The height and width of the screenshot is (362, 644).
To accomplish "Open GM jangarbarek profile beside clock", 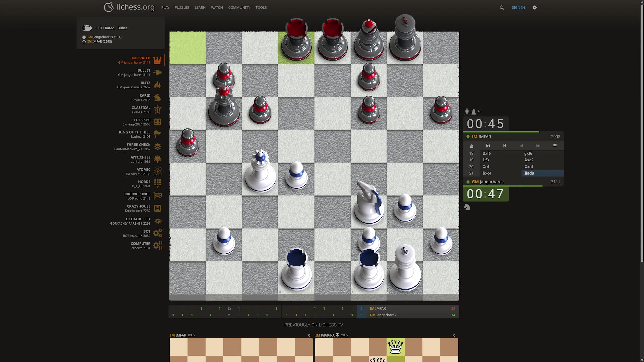I will tap(491, 182).
